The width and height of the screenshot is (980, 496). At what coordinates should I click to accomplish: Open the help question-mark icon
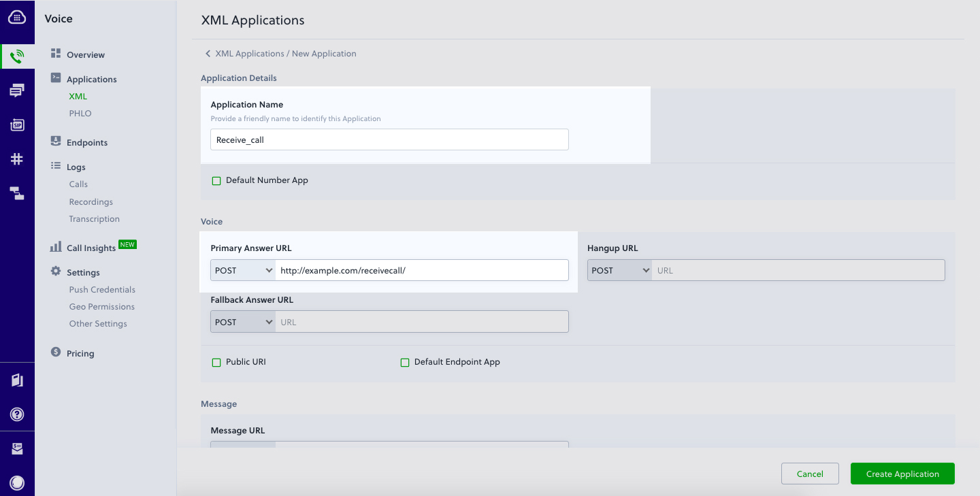tap(17, 415)
